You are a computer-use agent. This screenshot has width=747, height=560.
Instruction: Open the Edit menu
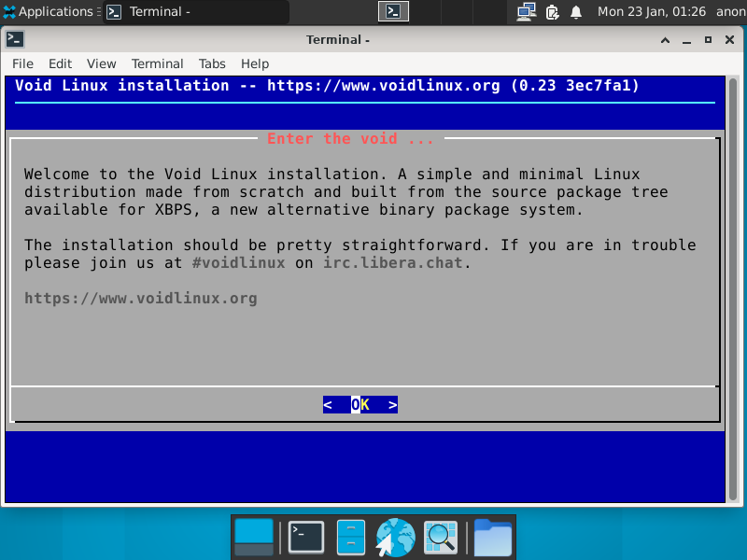click(x=60, y=63)
